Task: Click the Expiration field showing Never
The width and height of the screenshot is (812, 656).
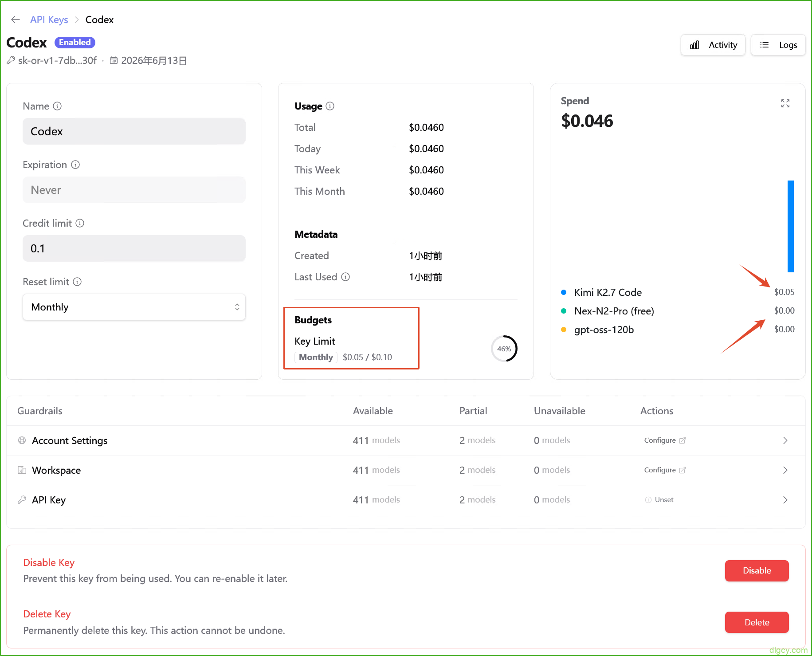Action: pos(134,190)
